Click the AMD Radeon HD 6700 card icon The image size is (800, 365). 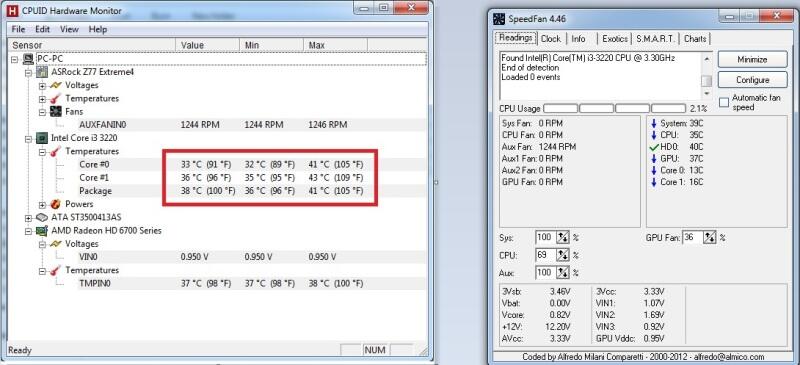click(x=42, y=230)
